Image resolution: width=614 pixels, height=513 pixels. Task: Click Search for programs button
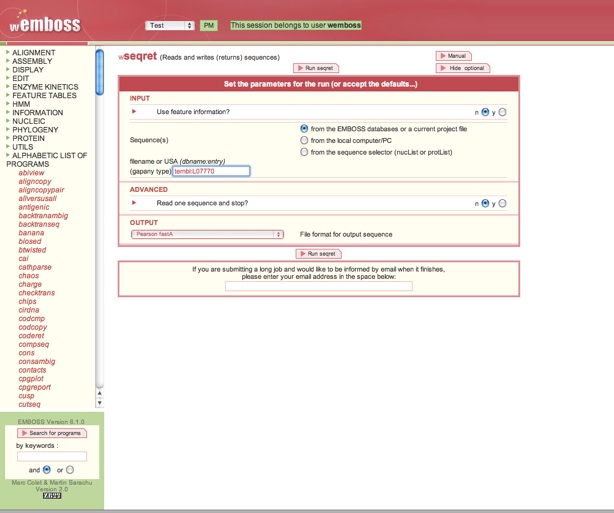pos(52,433)
